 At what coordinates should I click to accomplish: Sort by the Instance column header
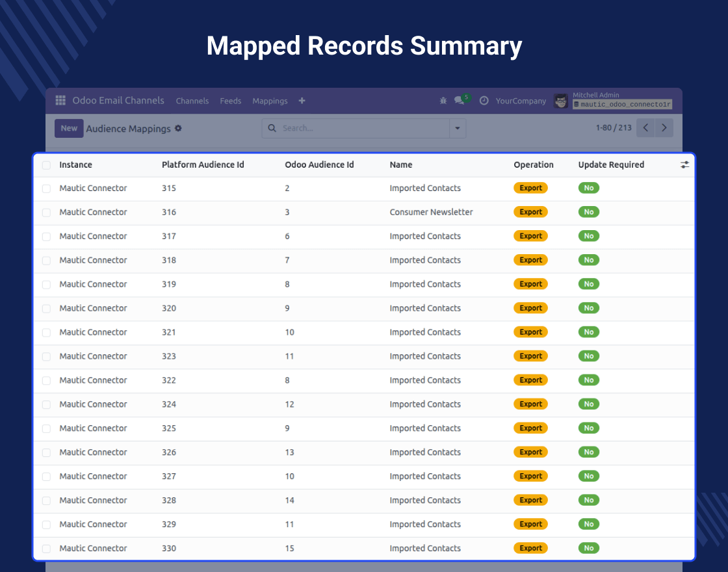[75, 165]
